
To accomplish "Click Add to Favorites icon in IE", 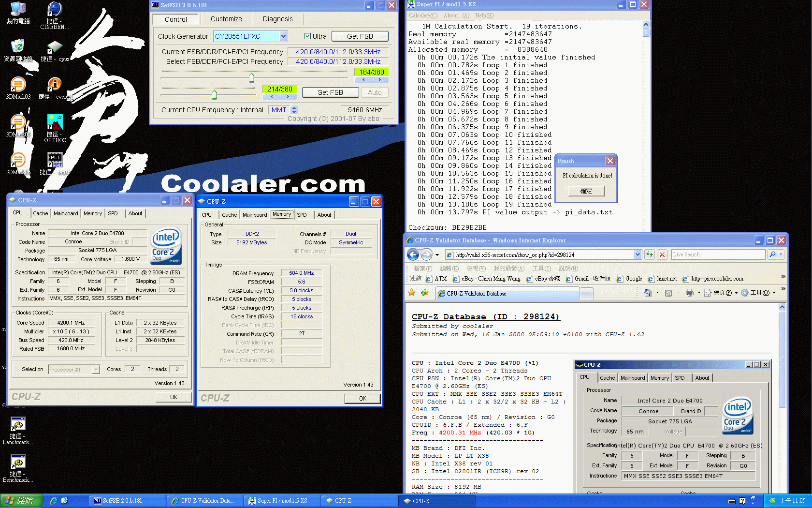I will point(424,293).
